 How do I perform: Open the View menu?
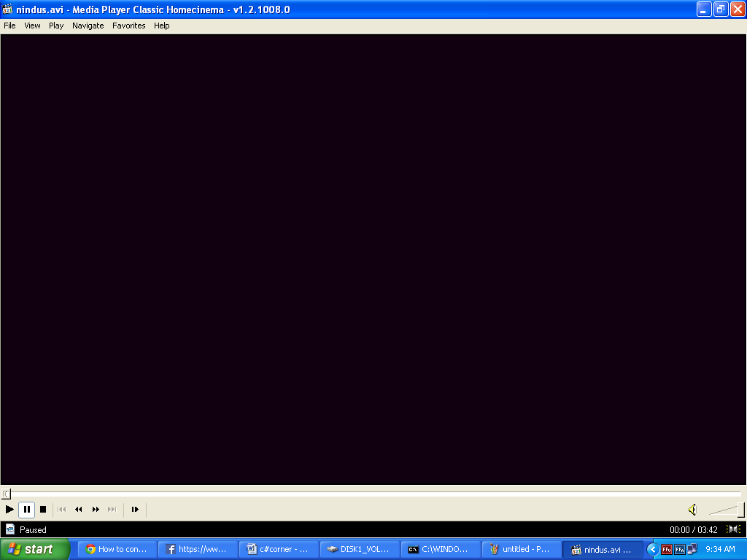(32, 26)
